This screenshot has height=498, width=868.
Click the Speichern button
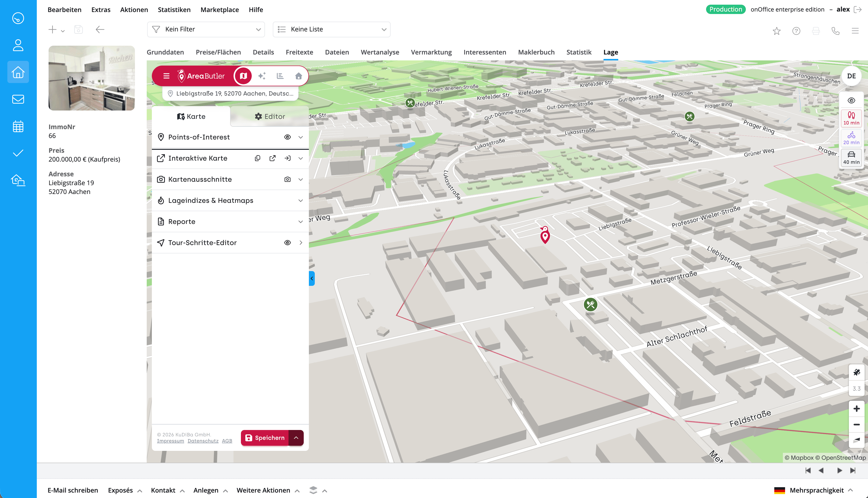click(x=265, y=438)
